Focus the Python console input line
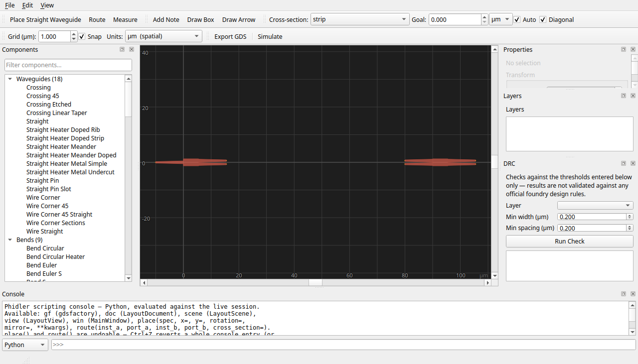Viewport: 638px width, 364px height. (343, 345)
